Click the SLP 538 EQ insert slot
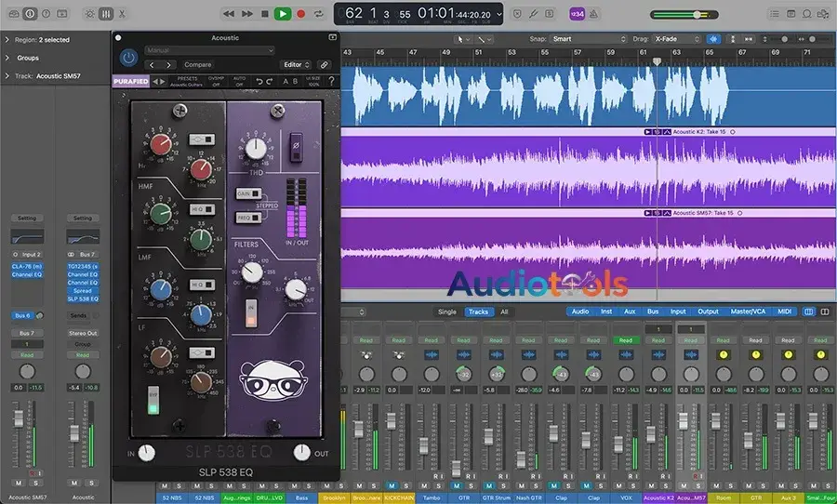Screen dimensions: 837x504 click(x=83, y=299)
